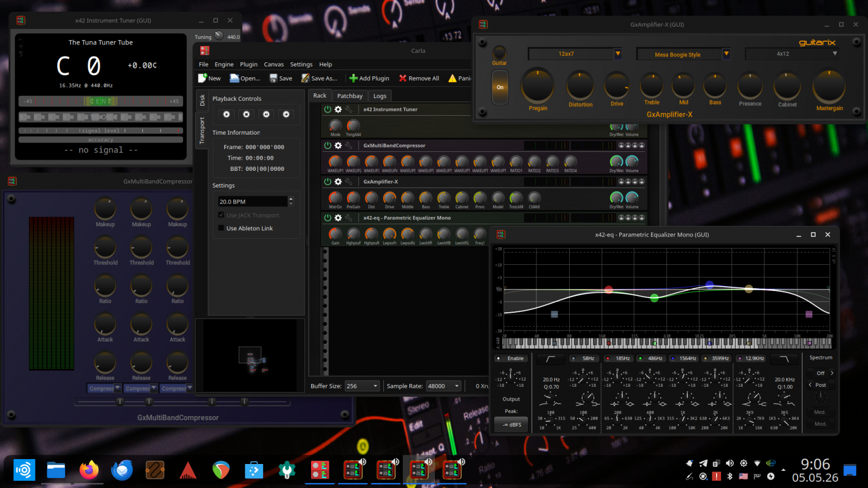This screenshot has height=488, width=868.
Task: Stop transport playback in Carla
Action: point(246,114)
